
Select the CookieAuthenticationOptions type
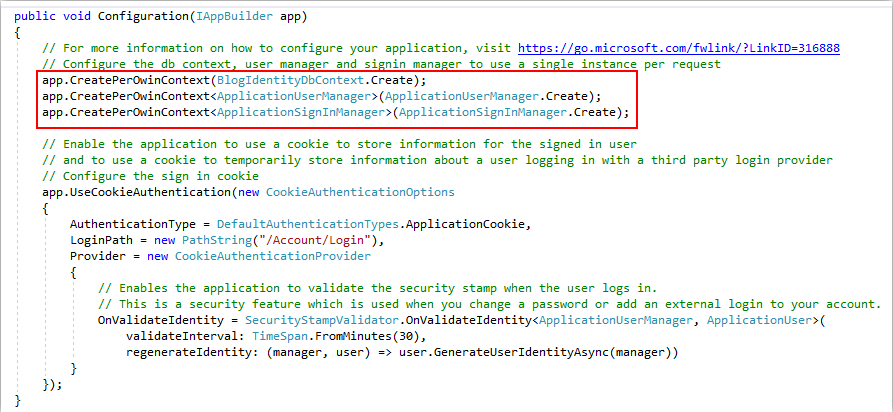coord(361,192)
